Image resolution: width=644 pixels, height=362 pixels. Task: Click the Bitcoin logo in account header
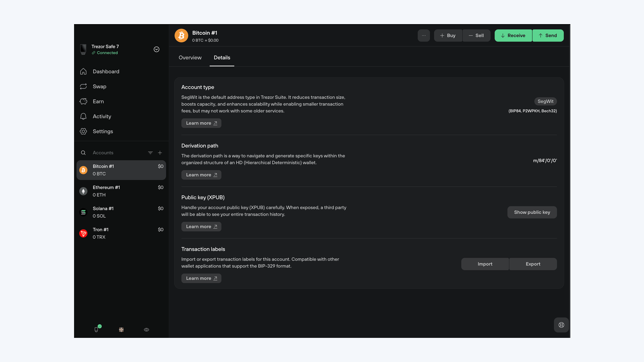pyautogui.click(x=182, y=36)
